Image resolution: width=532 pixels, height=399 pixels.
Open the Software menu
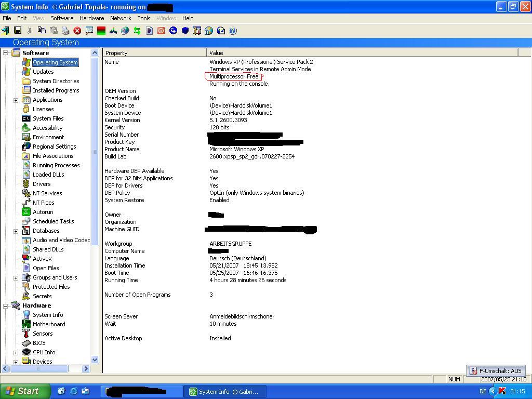pos(62,18)
